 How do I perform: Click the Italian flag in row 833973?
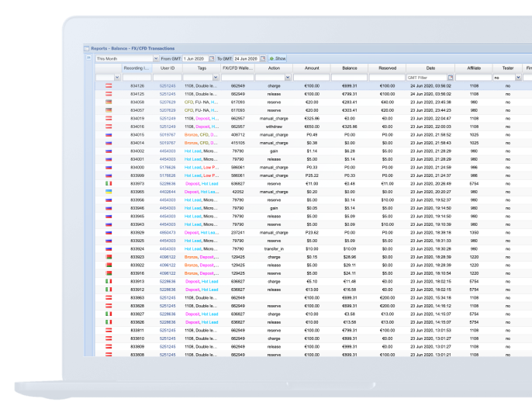109,183
